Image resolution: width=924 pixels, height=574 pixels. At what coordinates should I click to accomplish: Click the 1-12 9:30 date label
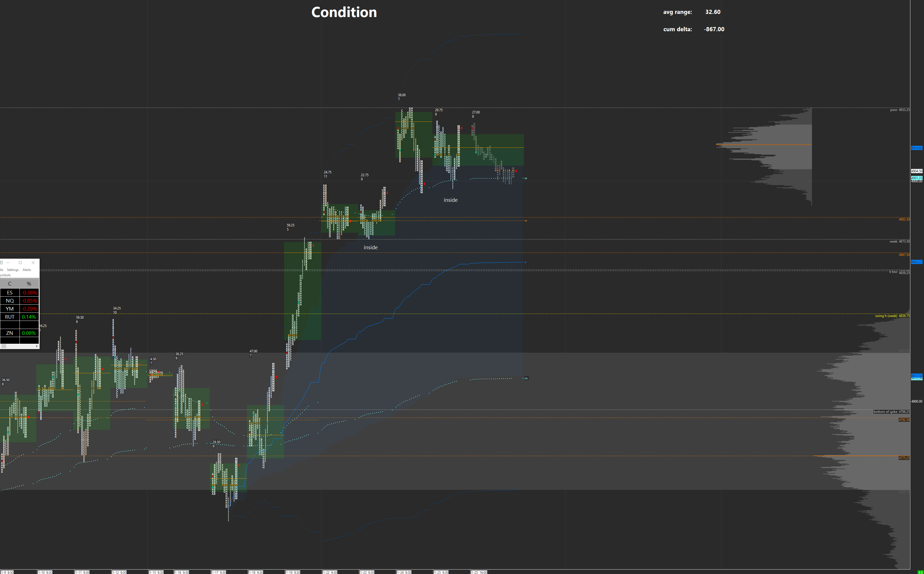pos(119,572)
